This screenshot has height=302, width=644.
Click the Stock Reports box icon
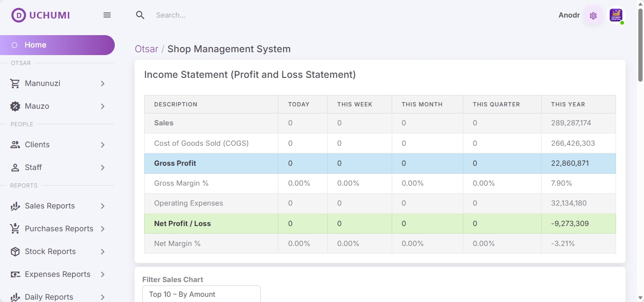click(15, 252)
